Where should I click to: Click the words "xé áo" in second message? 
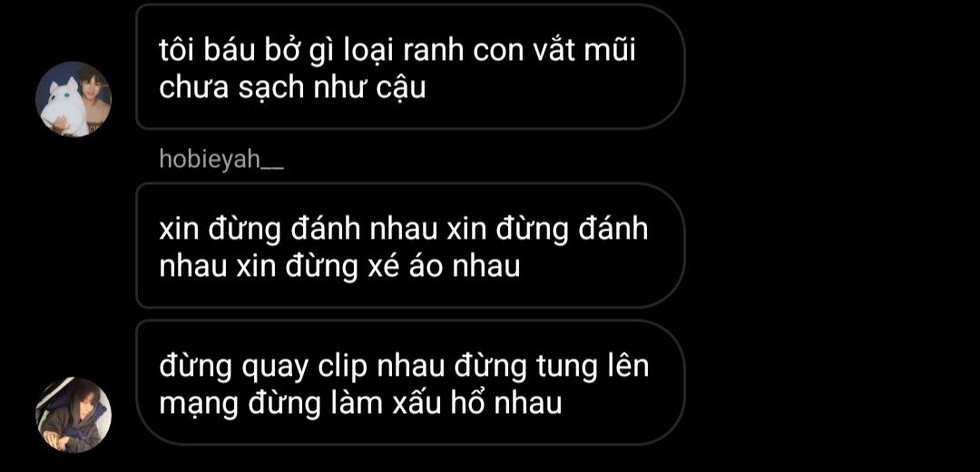point(398,267)
